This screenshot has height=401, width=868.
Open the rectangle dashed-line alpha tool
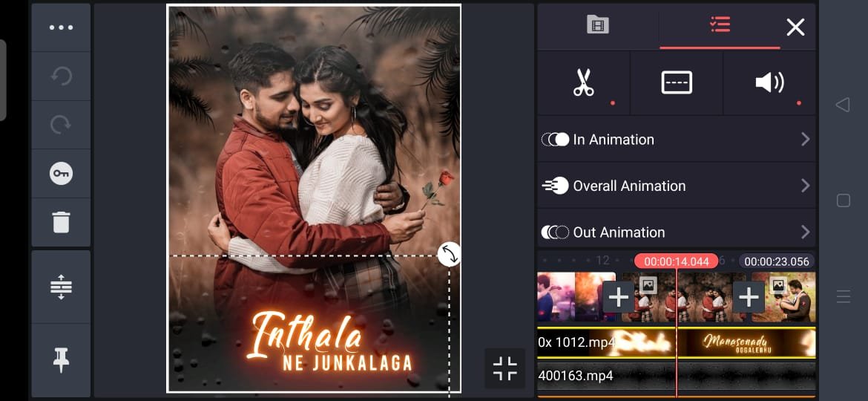[677, 83]
